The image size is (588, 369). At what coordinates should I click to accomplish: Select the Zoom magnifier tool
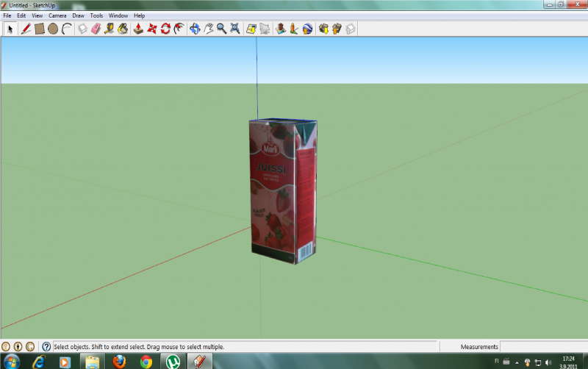(x=222, y=29)
